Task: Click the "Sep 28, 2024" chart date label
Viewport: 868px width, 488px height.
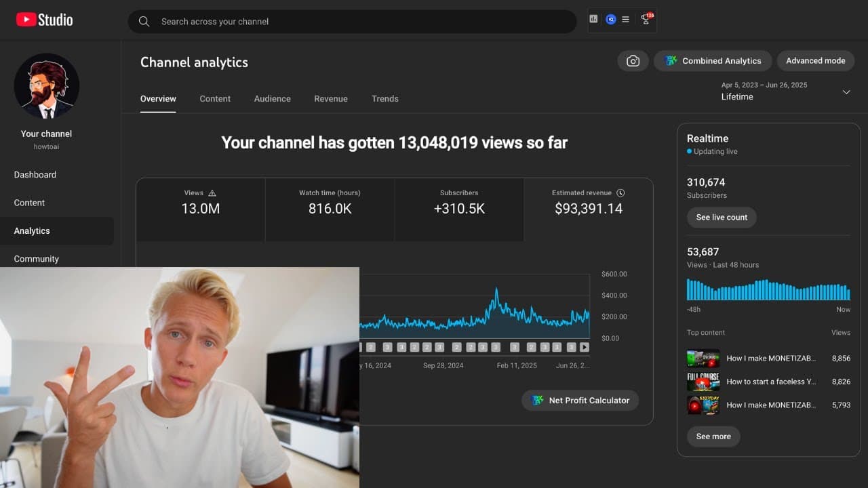Action: [x=443, y=365]
